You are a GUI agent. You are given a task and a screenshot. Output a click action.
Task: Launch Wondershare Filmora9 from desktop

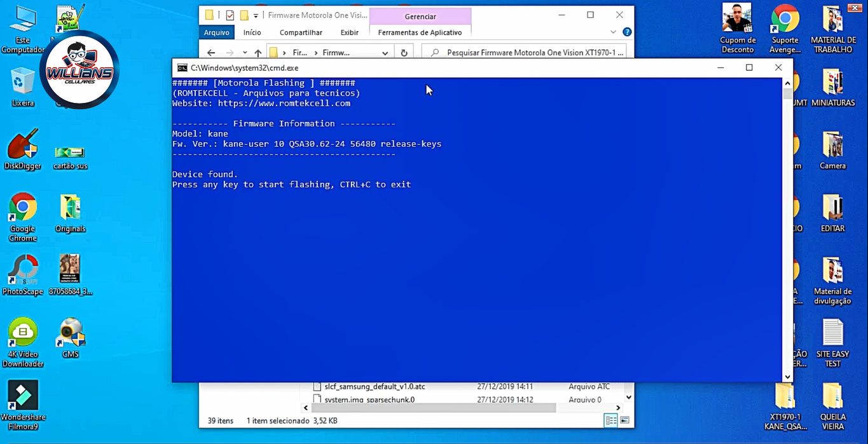[x=22, y=398]
